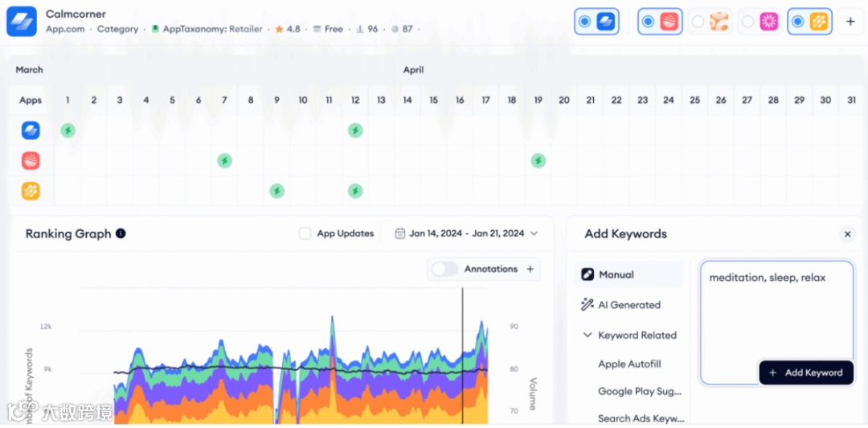The height and width of the screenshot is (428, 868).
Task: Open yellow app update marker on day 9
Action: click(276, 191)
